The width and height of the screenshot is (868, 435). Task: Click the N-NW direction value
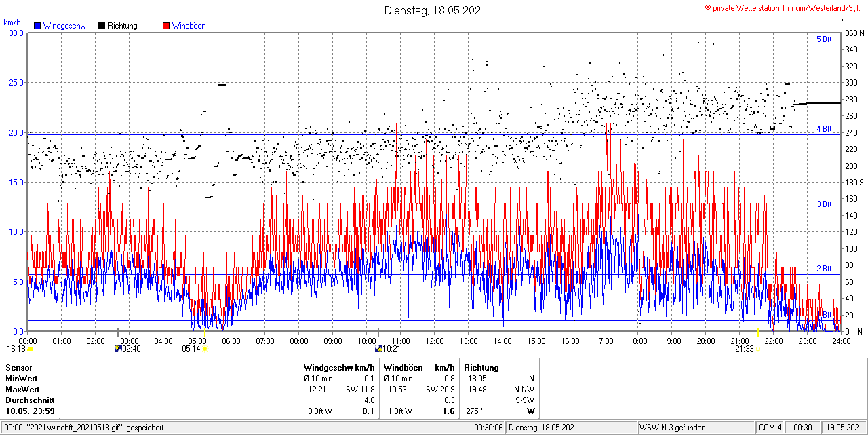(x=524, y=390)
